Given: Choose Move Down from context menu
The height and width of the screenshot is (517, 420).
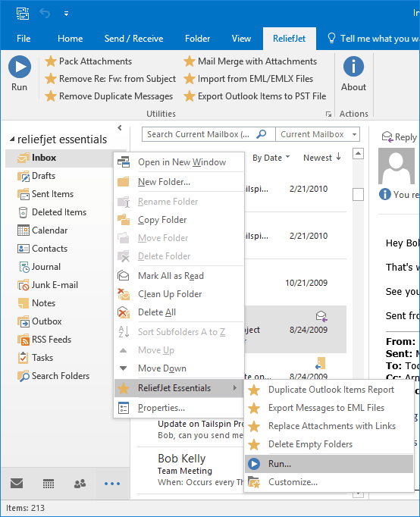Looking at the screenshot, I should pyautogui.click(x=179, y=368).
